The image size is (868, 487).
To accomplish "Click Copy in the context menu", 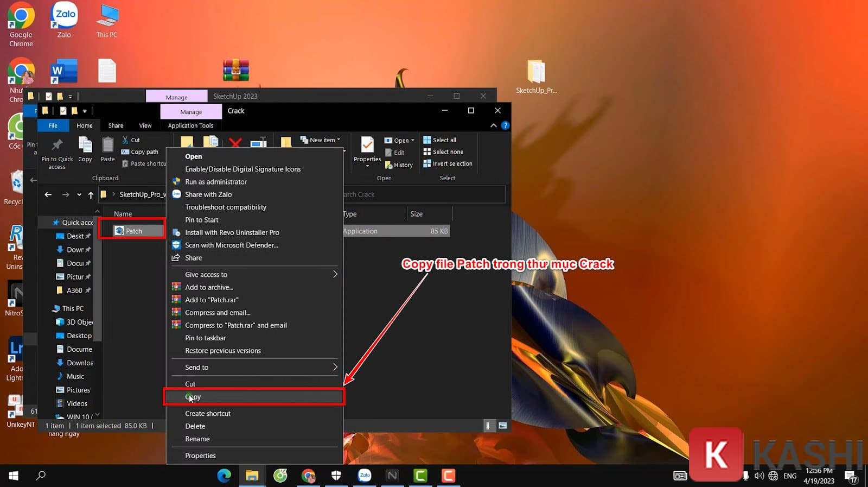I will point(254,397).
